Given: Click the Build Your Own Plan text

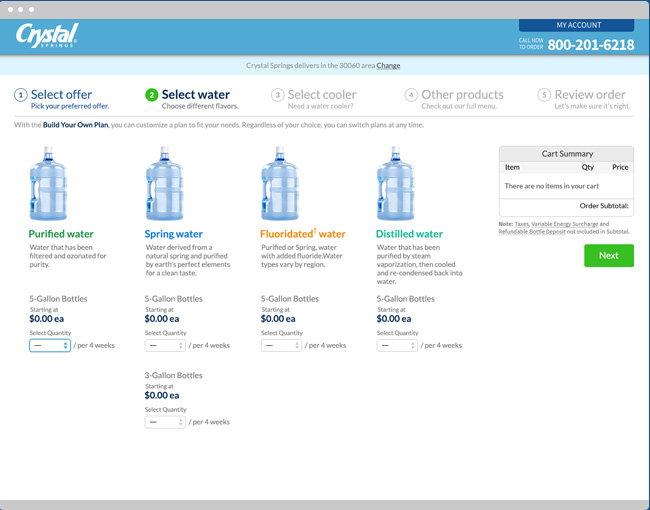Looking at the screenshot, I should point(75,125).
